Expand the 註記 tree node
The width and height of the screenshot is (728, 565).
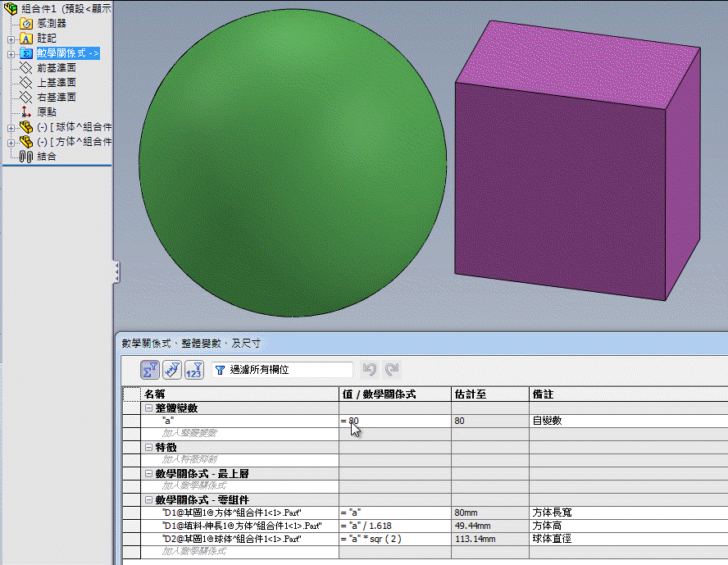[x=11, y=39]
